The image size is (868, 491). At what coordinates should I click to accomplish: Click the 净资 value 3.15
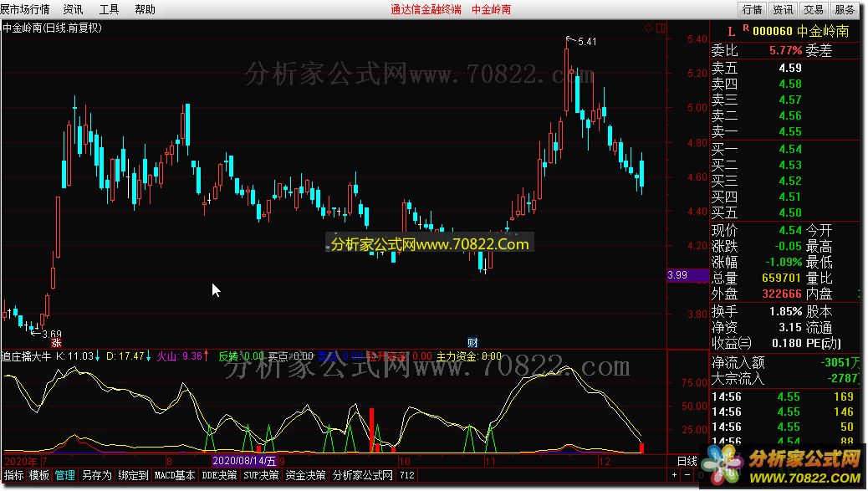pyautogui.click(x=790, y=328)
